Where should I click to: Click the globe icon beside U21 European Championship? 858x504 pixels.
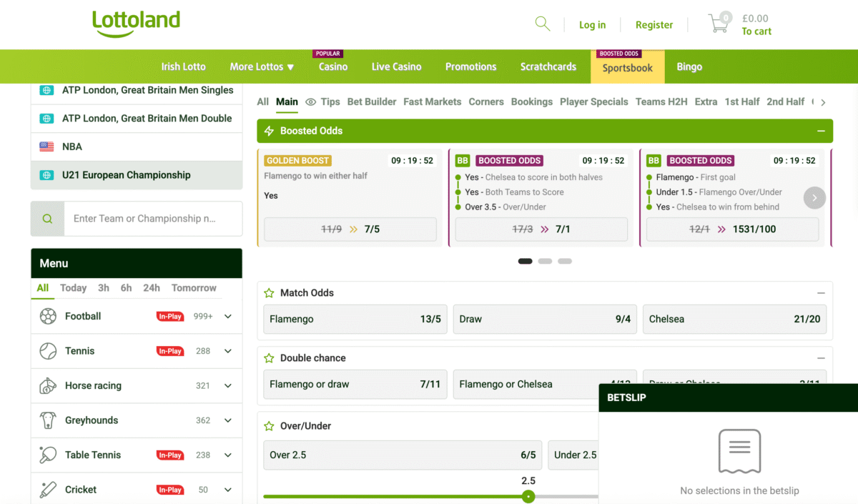(x=46, y=175)
